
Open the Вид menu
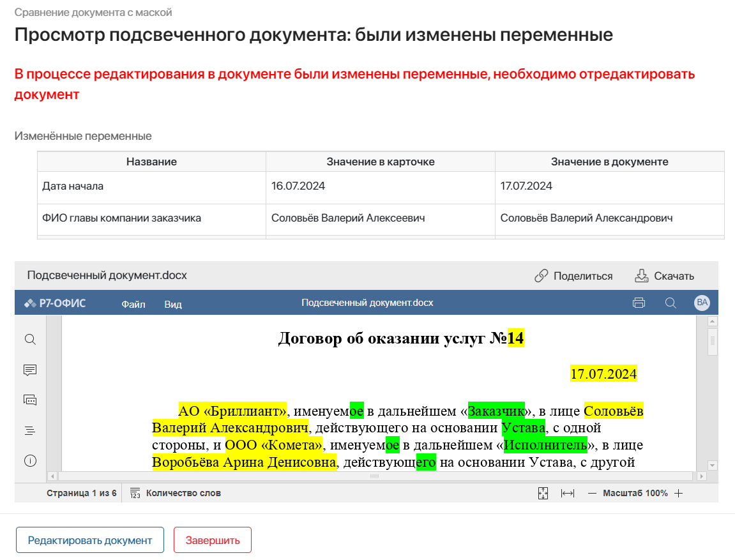coord(173,304)
